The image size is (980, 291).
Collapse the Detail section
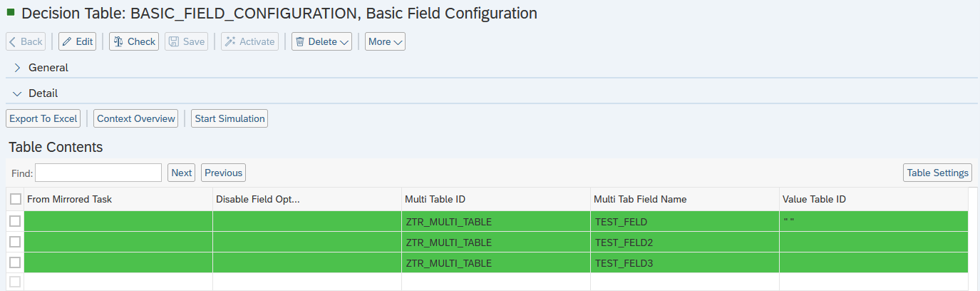click(x=17, y=93)
